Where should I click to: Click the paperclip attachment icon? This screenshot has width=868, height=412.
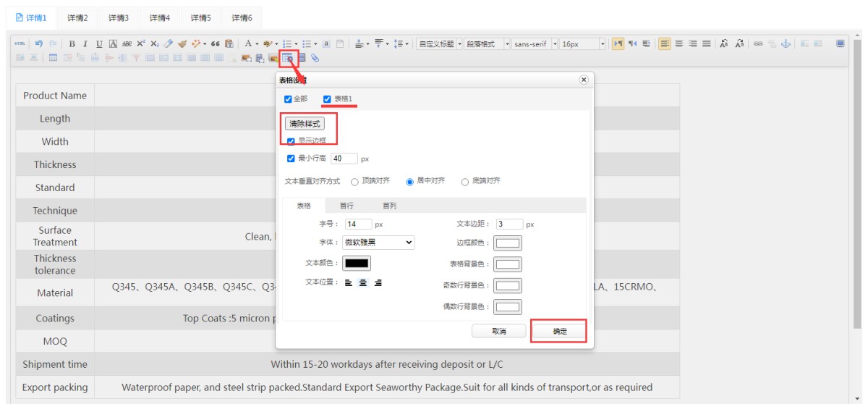tap(315, 58)
